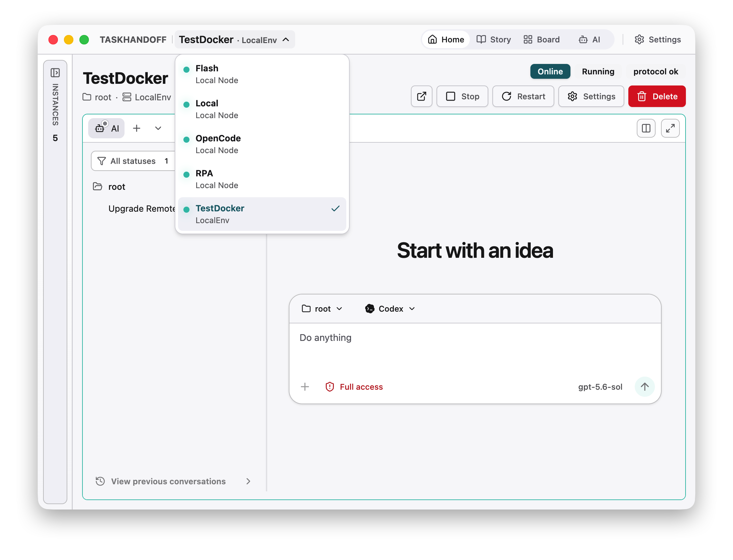Select the root folder tree item

(x=116, y=186)
